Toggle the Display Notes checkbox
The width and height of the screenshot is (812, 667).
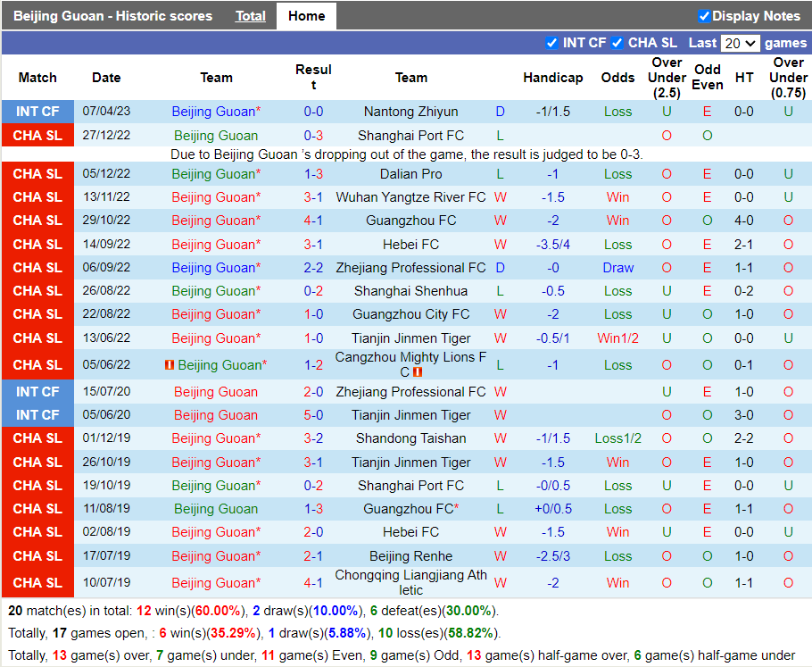tap(703, 16)
